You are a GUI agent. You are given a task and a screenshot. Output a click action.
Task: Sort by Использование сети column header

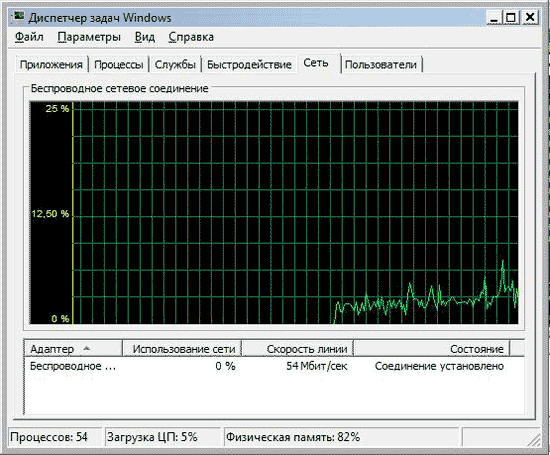(182, 349)
